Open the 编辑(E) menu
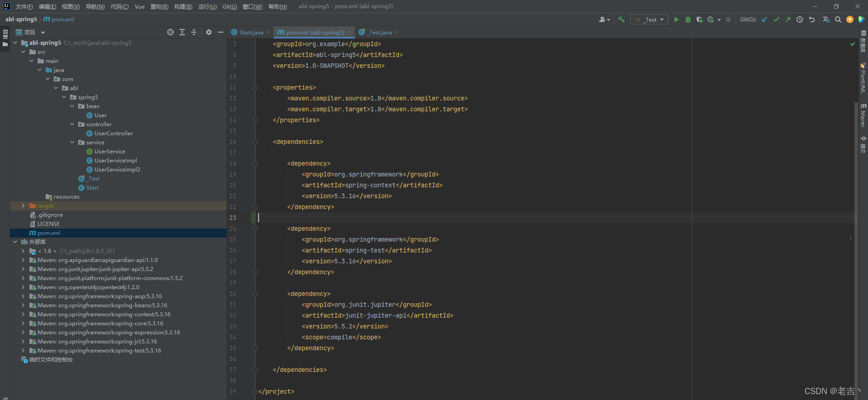 (47, 6)
